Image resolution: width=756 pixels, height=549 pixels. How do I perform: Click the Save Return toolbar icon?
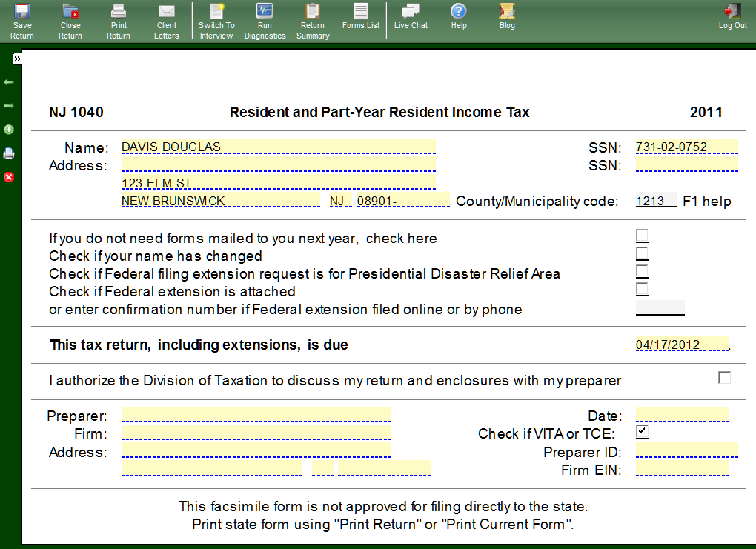click(x=22, y=21)
